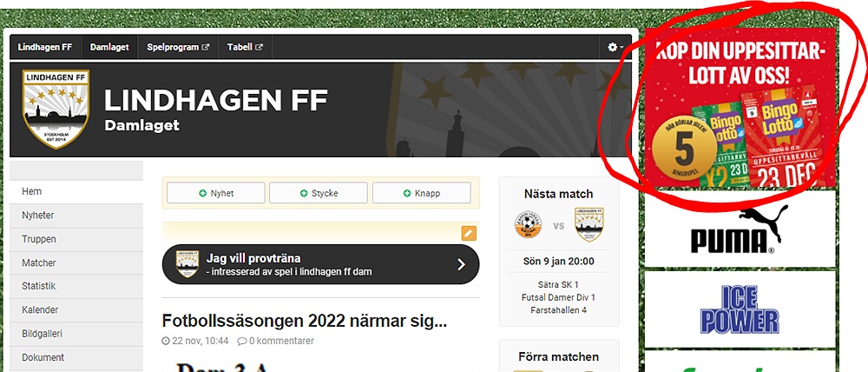The width and height of the screenshot is (868, 372).
Task: Click Sätra SK team logo in Nästa match
Action: tap(528, 225)
